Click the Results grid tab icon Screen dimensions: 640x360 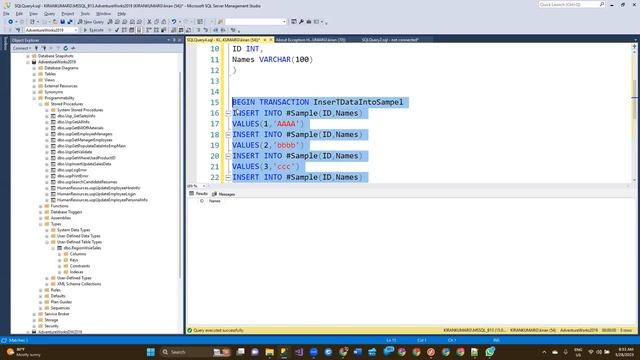point(191,193)
